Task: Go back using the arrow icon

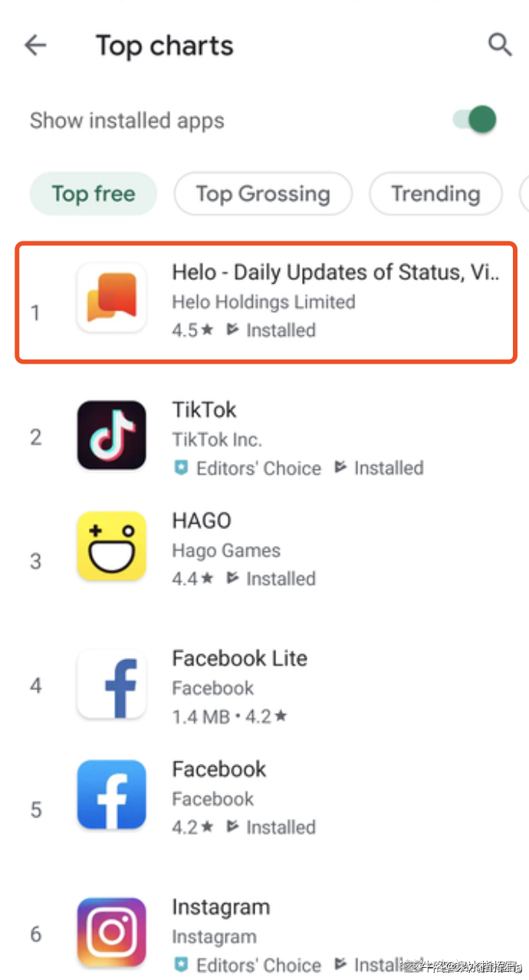Action: pyautogui.click(x=35, y=45)
